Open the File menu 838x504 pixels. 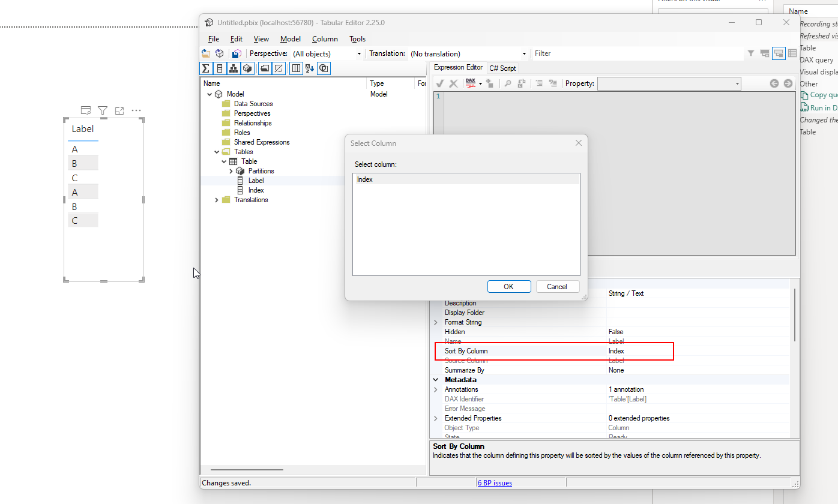point(214,39)
